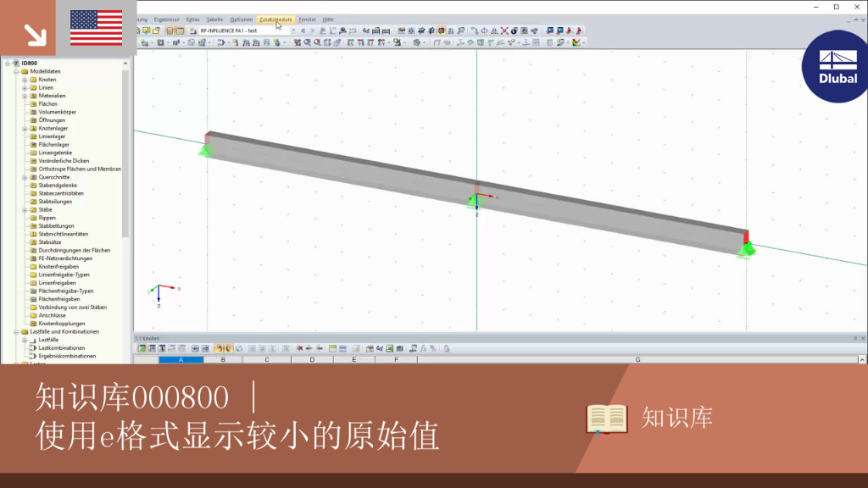Toggle the highlighted view mode button in toolbar

(170, 30)
